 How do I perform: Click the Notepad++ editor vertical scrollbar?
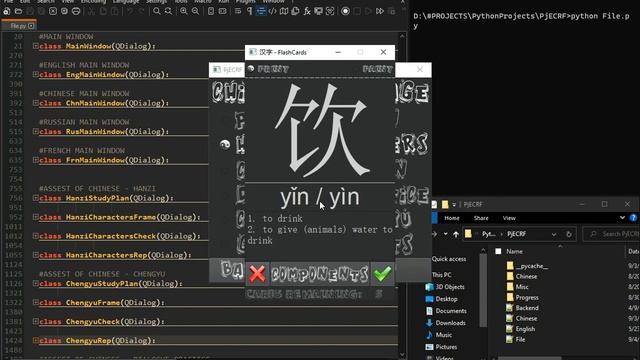pyautogui.click(x=402, y=195)
